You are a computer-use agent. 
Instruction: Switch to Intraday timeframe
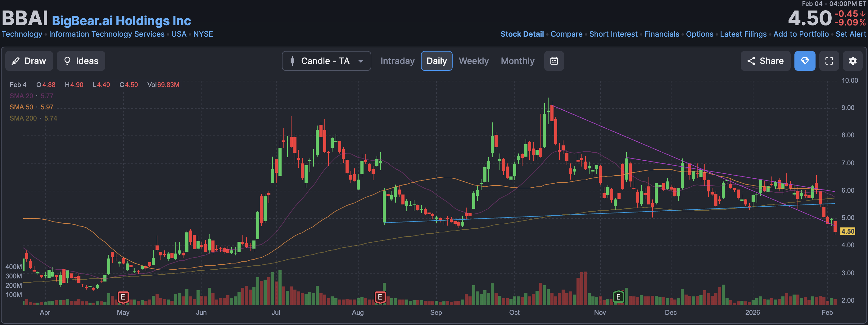397,61
